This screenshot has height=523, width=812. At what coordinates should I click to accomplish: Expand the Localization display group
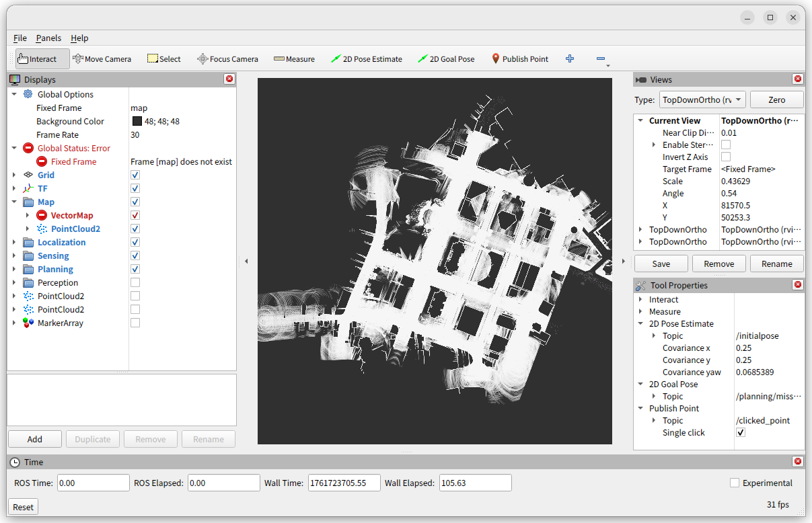coord(14,243)
